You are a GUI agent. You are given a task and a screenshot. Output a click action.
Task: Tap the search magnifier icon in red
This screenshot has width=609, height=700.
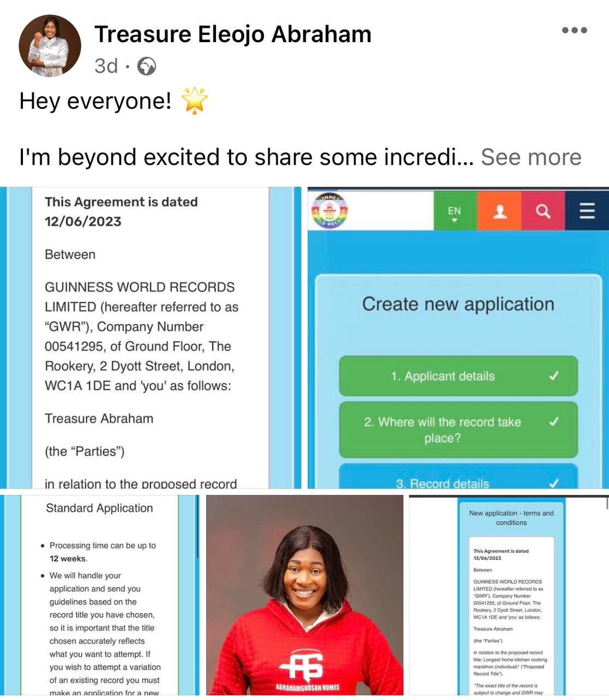[x=543, y=211]
